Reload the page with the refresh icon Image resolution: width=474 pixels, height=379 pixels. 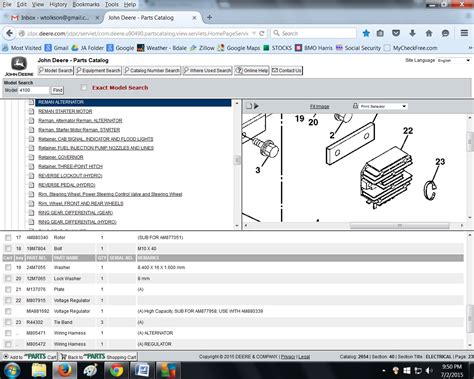(262, 33)
